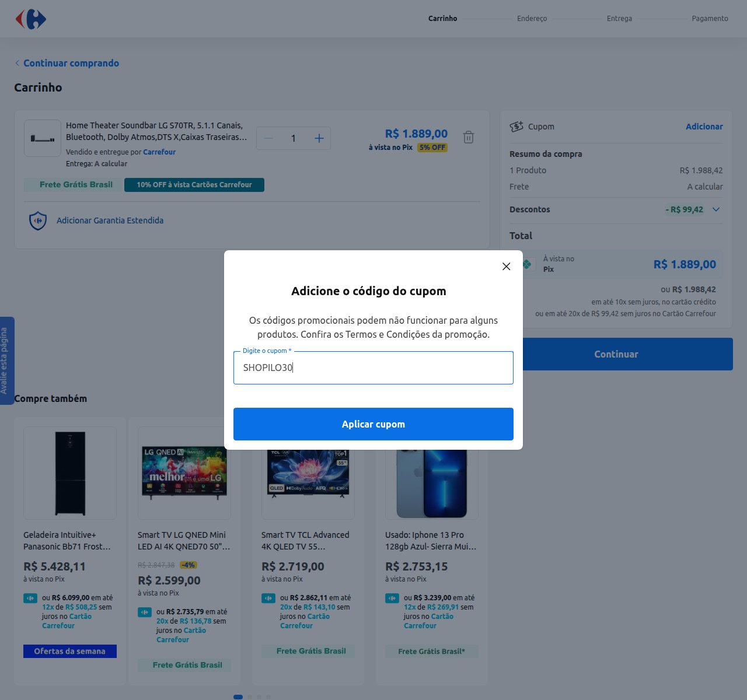Click the Usado: Iphone 13 Pro title
Viewport: 747px width, 700px height.
[x=431, y=541]
